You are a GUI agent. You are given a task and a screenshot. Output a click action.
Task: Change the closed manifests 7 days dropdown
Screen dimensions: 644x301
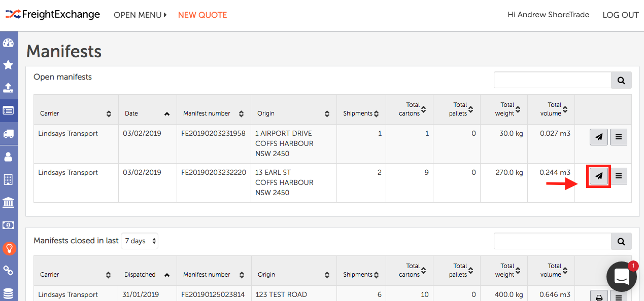tap(140, 241)
